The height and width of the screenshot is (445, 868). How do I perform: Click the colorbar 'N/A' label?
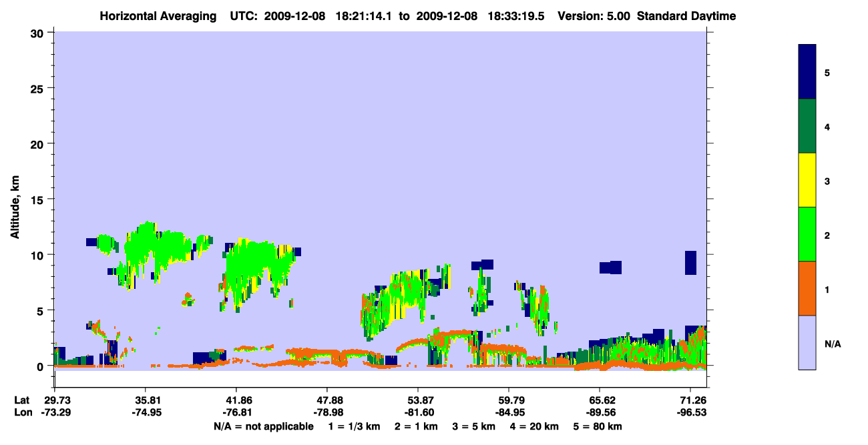click(833, 344)
